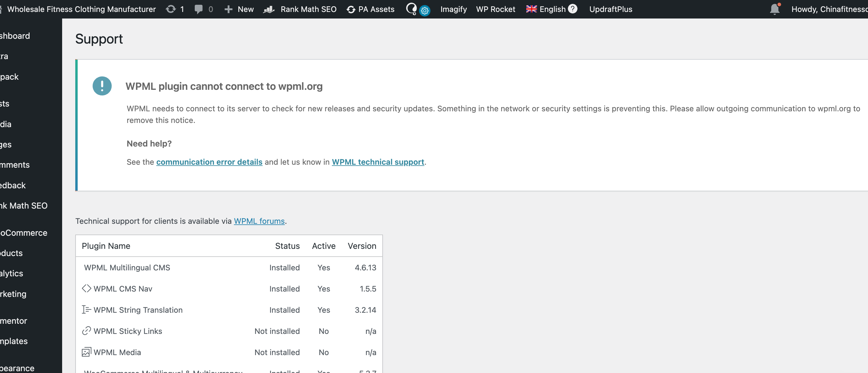Click the Support page heading
This screenshot has height=373, width=868.
tap(99, 39)
